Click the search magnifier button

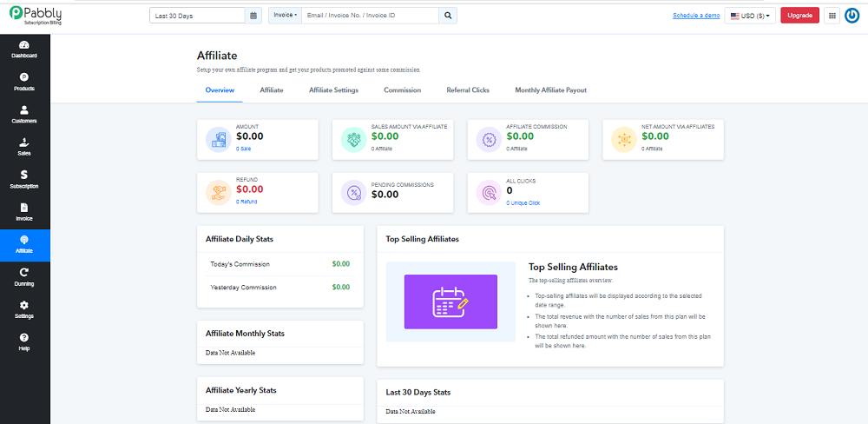(x=448, y=16)
